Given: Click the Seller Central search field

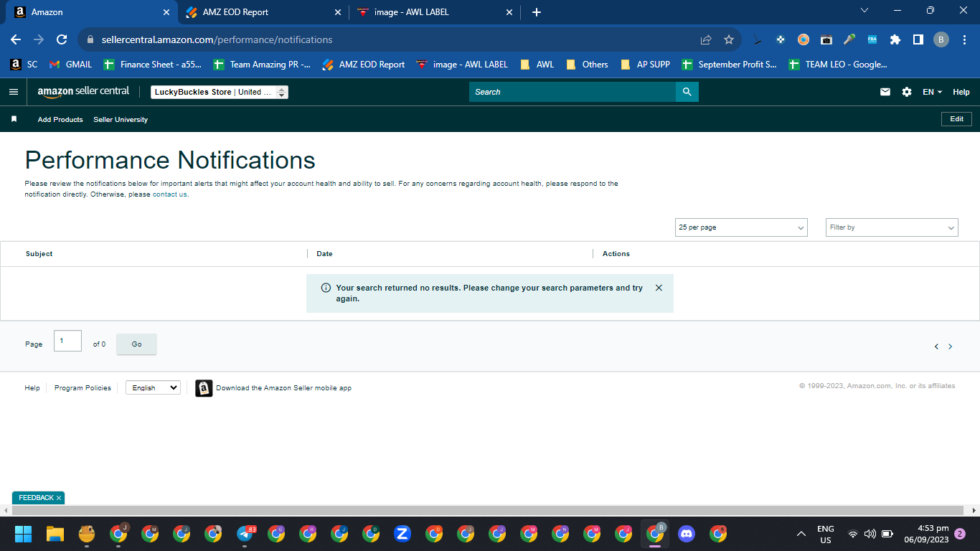Looking at the screenshot, I should coord(573,92).
